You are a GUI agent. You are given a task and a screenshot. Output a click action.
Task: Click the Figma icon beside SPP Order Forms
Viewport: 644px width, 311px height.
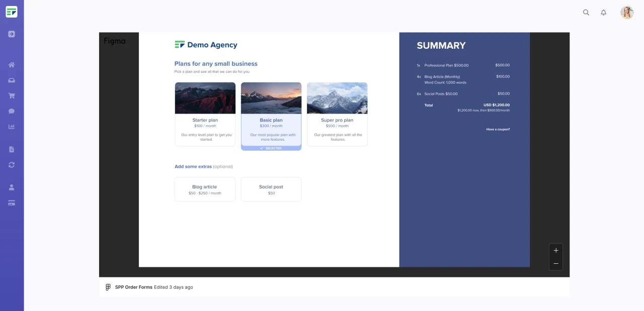click(108, 287)
